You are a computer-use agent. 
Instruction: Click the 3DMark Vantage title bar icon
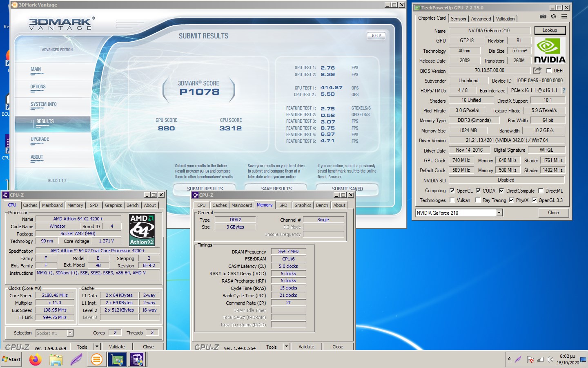coord(15,5)
